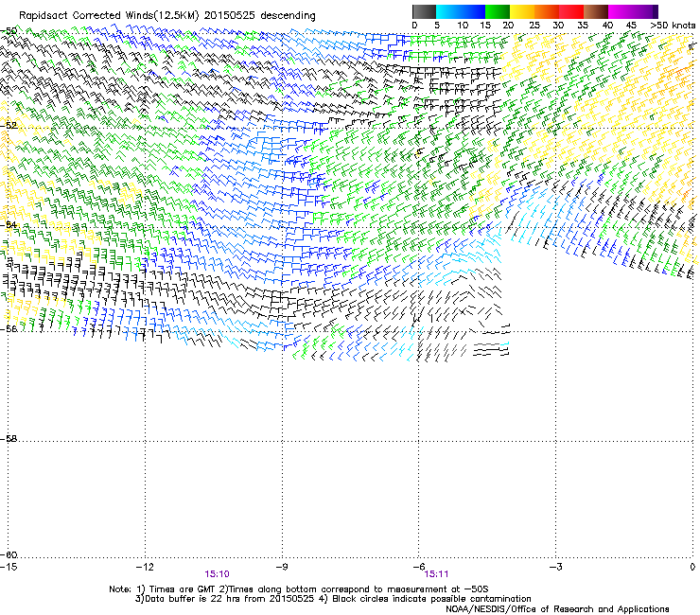
Task: Click the 0 longitude axis label
Action: pyautogui.click(x=692, y=567)
